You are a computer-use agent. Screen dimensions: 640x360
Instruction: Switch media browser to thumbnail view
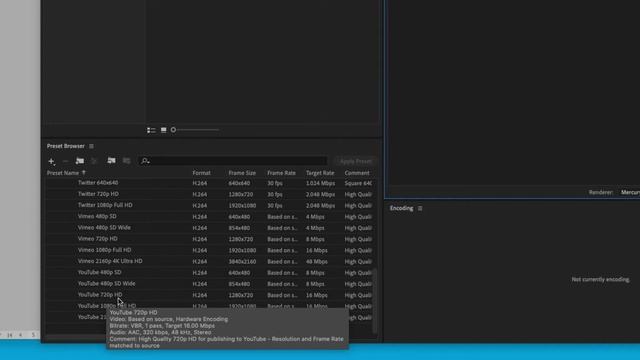click(163, 130)
